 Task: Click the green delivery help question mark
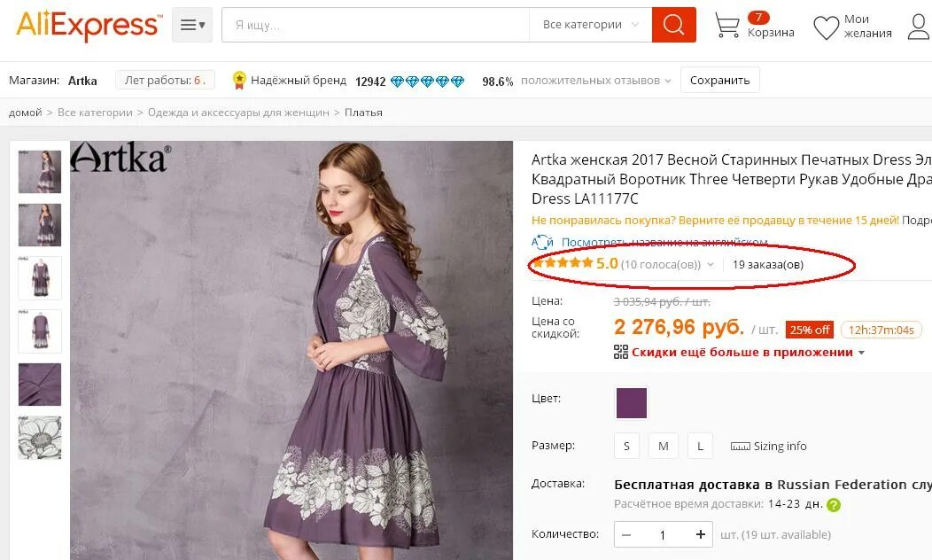(x=834, y=505)
